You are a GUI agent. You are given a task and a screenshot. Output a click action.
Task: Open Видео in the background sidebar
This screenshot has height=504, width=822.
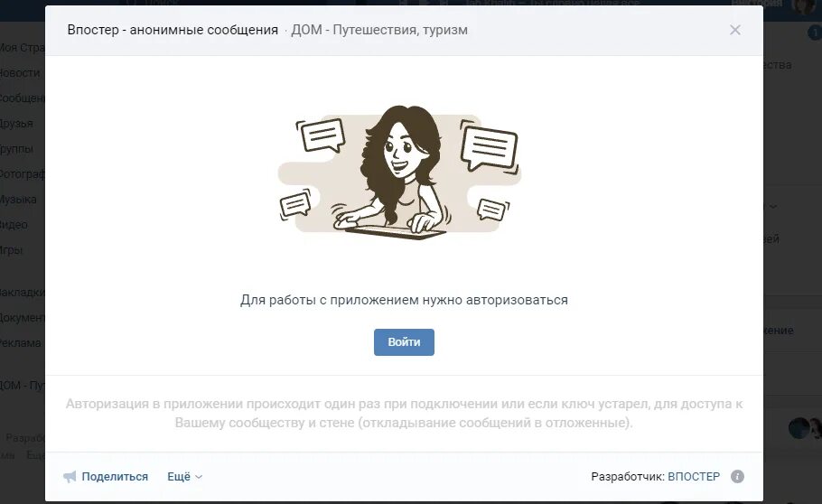pos(14,225)
